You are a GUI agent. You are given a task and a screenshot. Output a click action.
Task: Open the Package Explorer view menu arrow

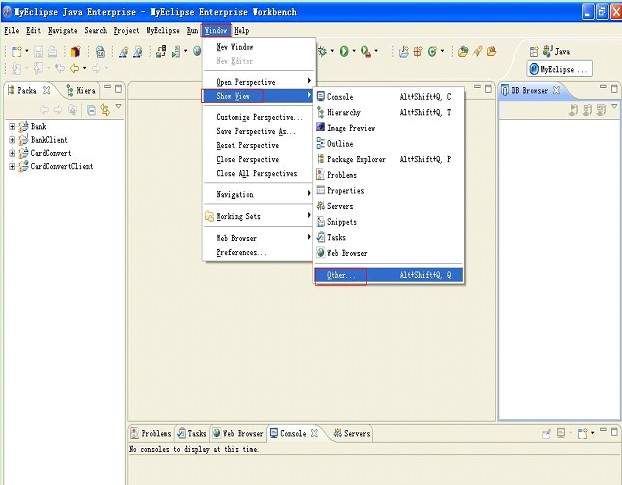pyautogui.click(x=118, y=107)
